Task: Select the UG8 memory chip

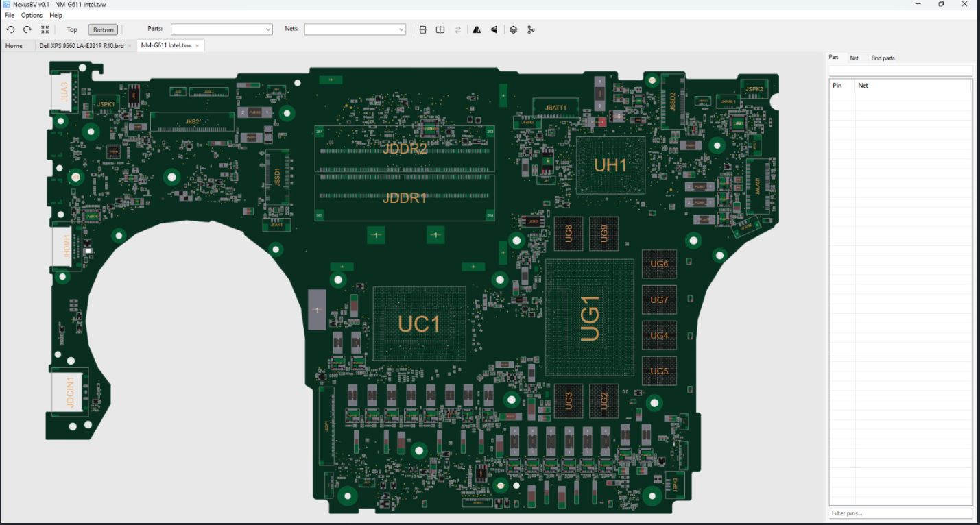Action: (569, 234)
